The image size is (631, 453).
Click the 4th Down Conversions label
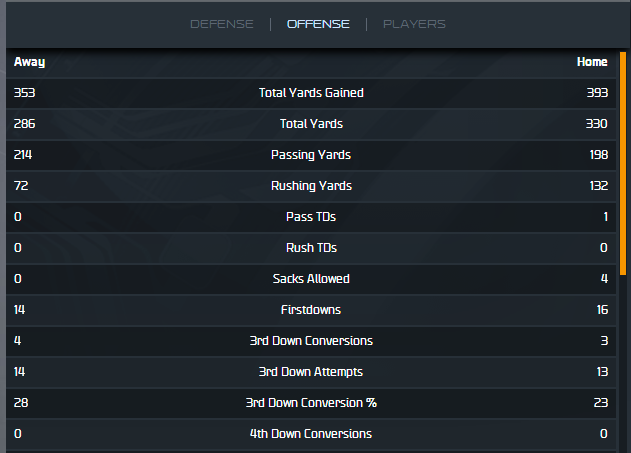pyautogui.click(x=311, y=434)
